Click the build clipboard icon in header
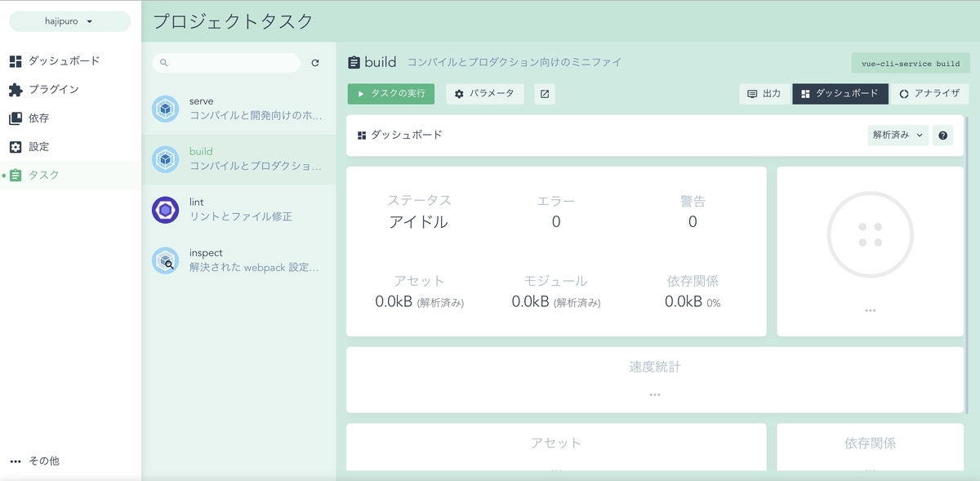 354,63
